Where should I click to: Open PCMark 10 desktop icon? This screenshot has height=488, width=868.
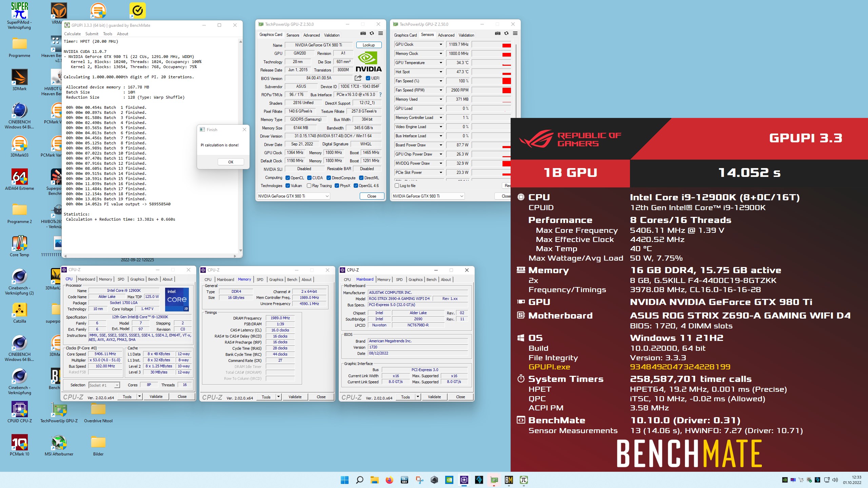coord(19,445)
